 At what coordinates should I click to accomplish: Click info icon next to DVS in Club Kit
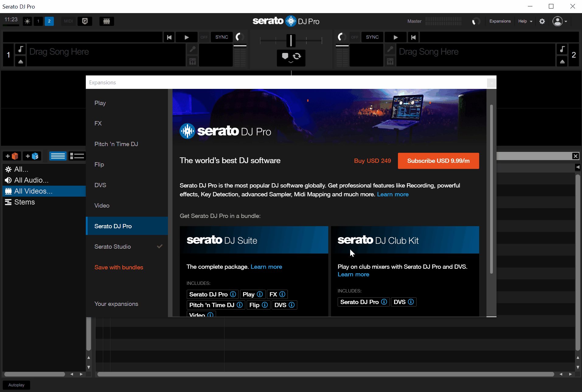(411, 302)
